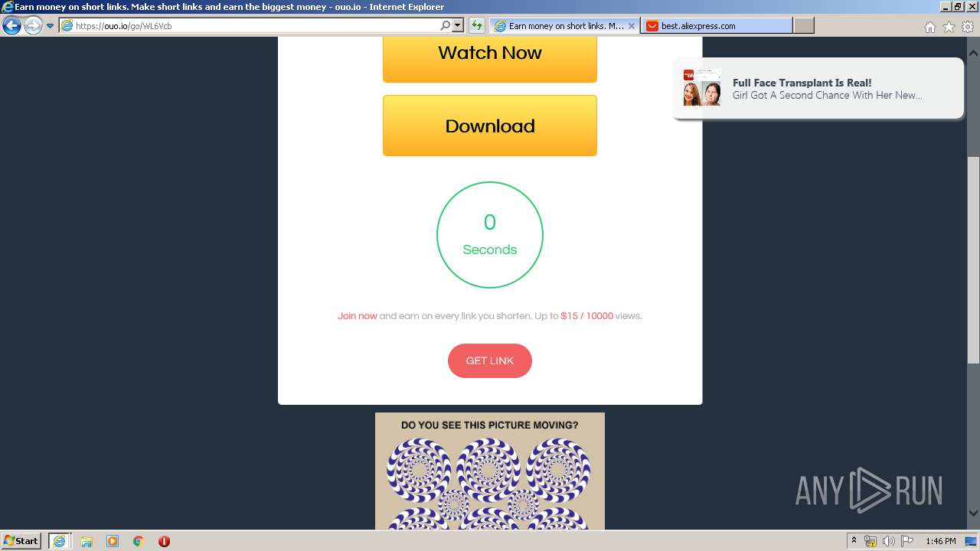Switch to the best.aliexpress.com tab

(717, 26)
